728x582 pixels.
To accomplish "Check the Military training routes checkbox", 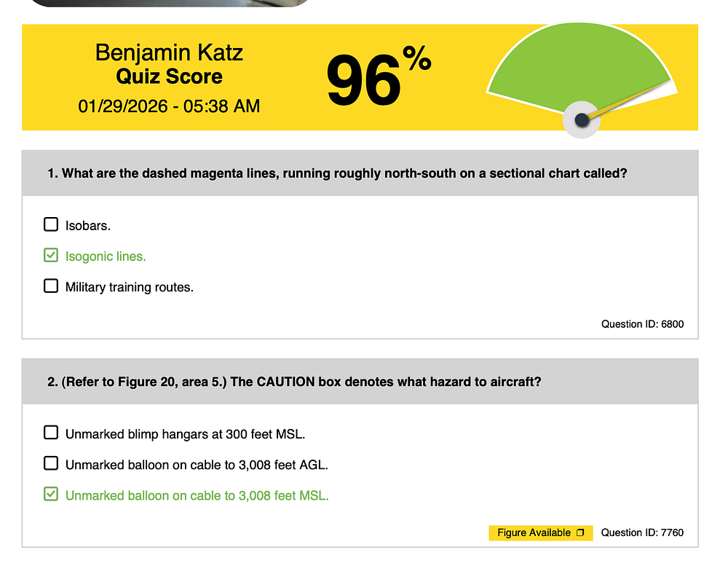I will pyautogui.click(x=51, y=286).
